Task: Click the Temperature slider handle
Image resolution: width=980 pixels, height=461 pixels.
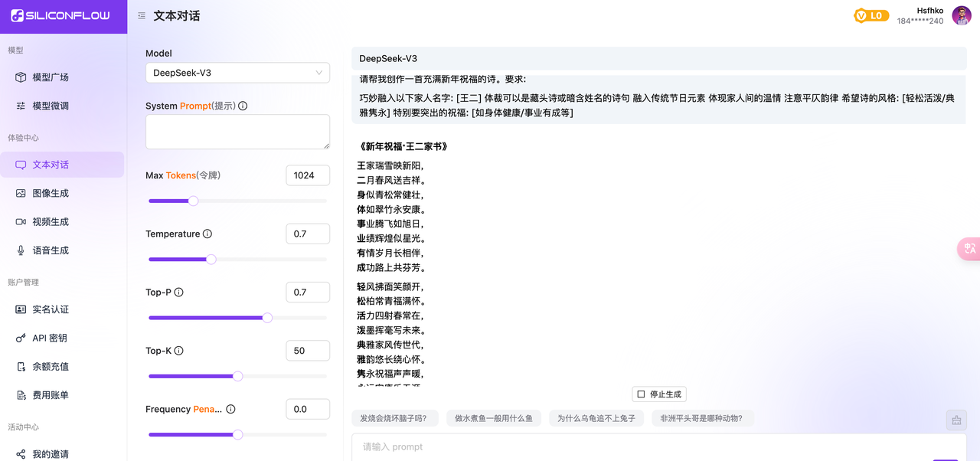Action: 211,259
